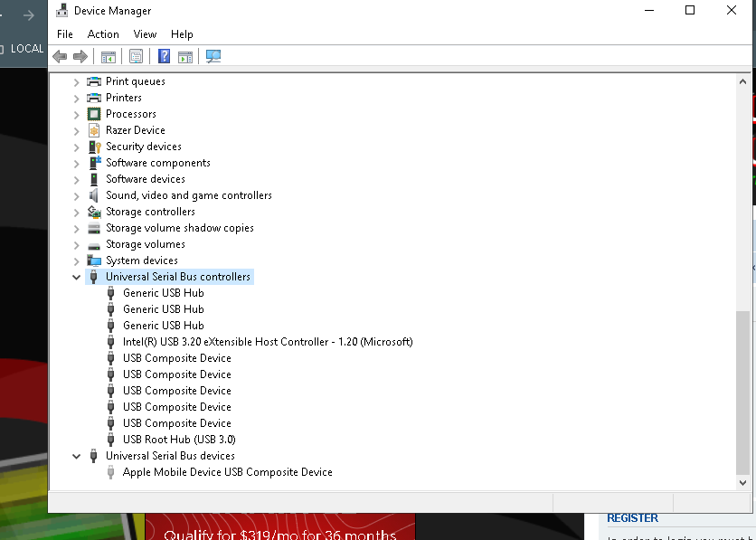Open the Action menu
The height and width of the screenshot is (540, 756).
pyautogui.click(x=103, y=34)
